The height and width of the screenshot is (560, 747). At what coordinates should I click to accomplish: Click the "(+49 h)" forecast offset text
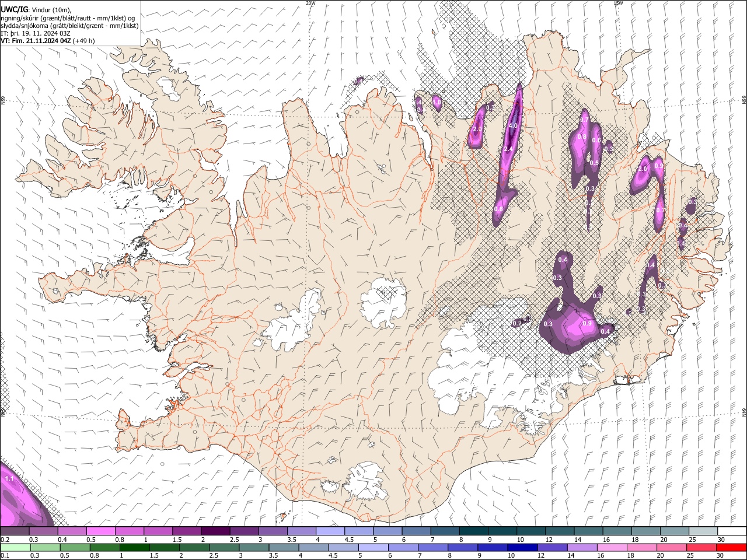pyautogui.click(x=84, y=41)
